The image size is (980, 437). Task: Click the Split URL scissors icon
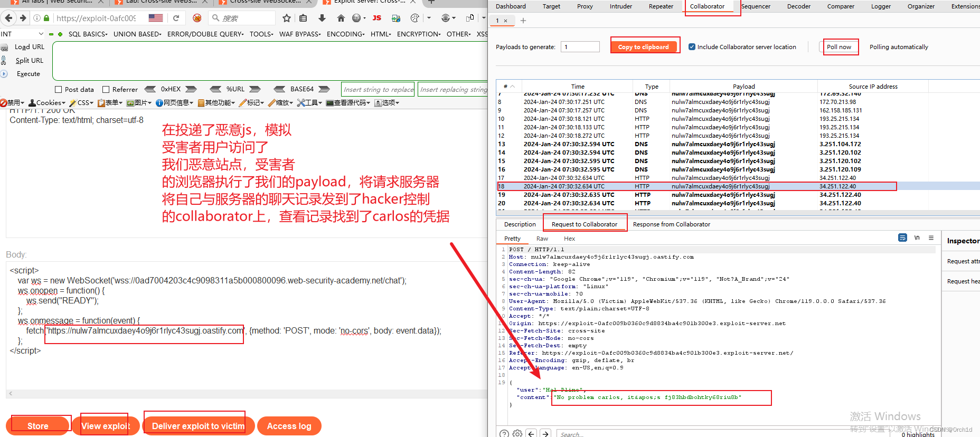pos(4,60)
